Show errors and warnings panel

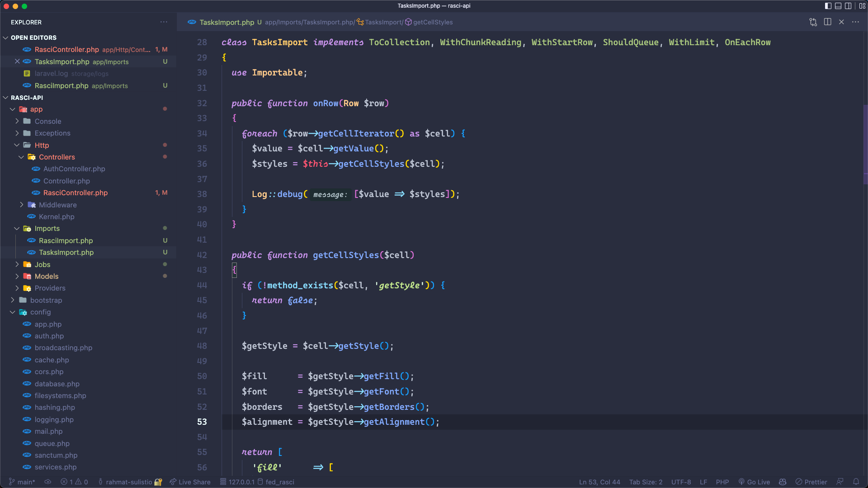[x=75, y=482]
